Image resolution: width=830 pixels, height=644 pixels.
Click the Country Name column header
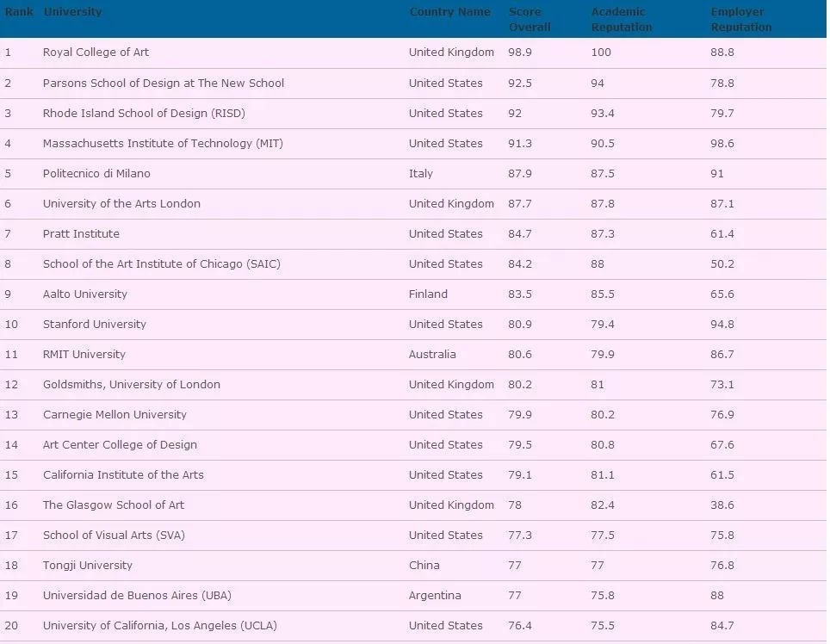pyautogui.click(x=450, y=12)
